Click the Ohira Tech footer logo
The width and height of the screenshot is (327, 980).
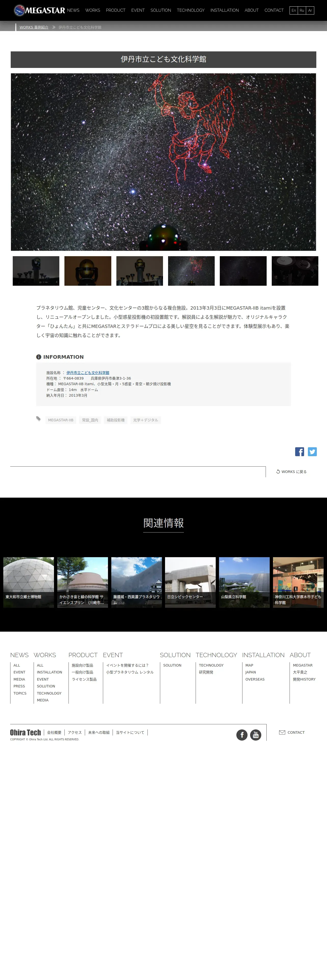click(25, 732)
